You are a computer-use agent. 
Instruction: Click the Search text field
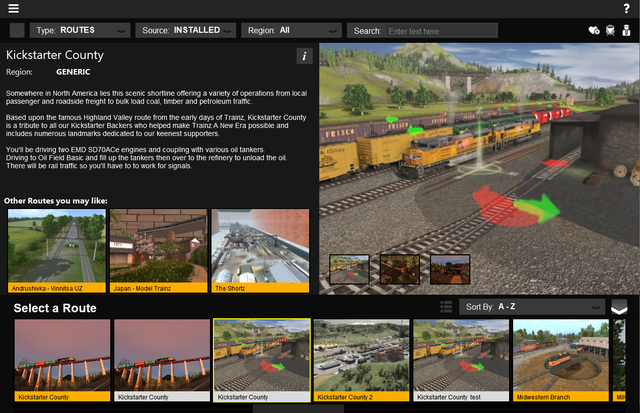442,31
